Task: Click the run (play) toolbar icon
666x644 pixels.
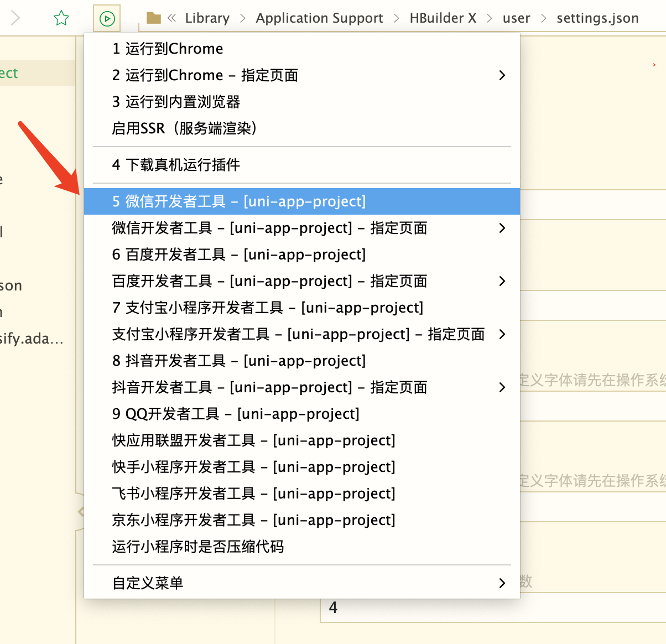Action: point(107,19)
